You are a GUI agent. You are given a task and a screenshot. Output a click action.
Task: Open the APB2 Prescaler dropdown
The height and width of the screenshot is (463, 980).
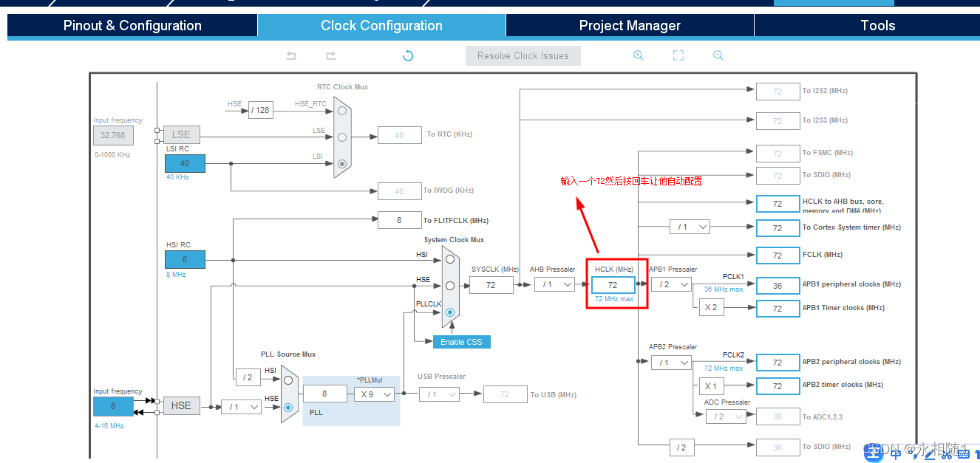pyautogui.click(x=671, y=363)
